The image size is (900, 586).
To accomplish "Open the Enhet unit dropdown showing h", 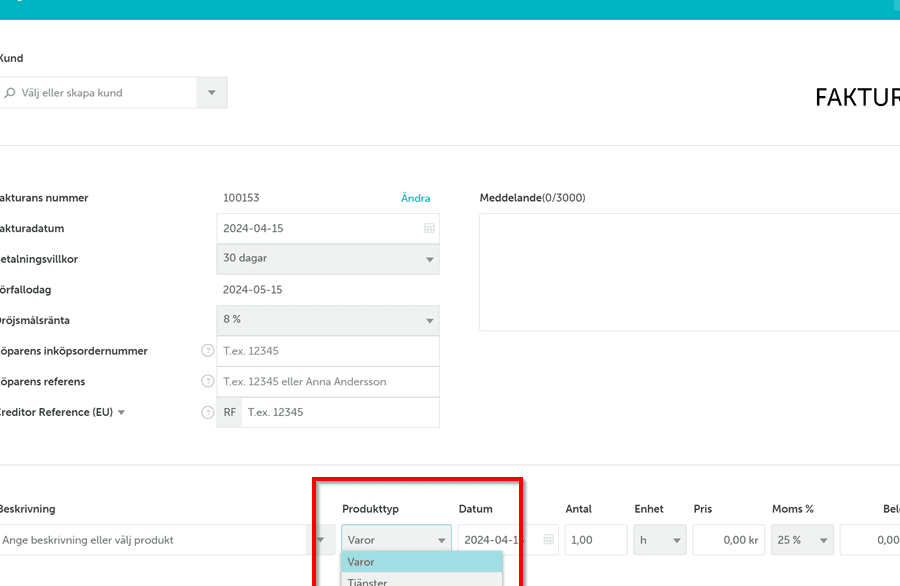I will pos(660,540).
